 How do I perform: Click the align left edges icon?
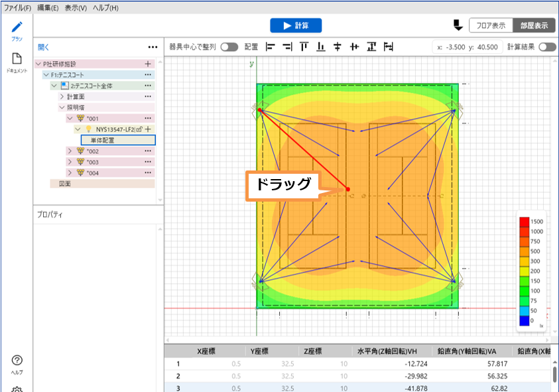click(x=270, y=47)
